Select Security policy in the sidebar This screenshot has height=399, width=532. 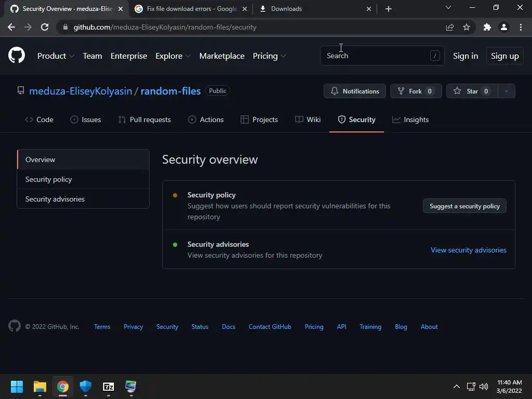pyautogui.click(x=83, y=179)
